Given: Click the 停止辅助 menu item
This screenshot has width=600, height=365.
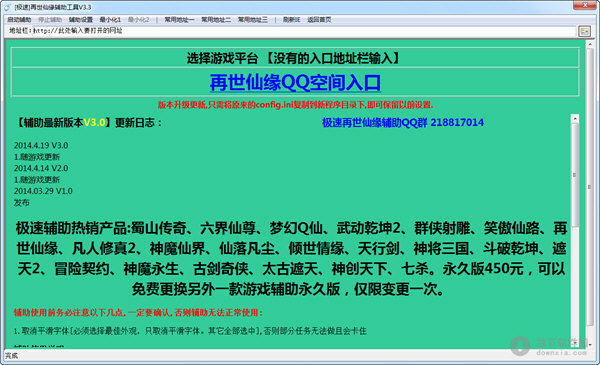Looking at the screenshot, I should [50, 20].
